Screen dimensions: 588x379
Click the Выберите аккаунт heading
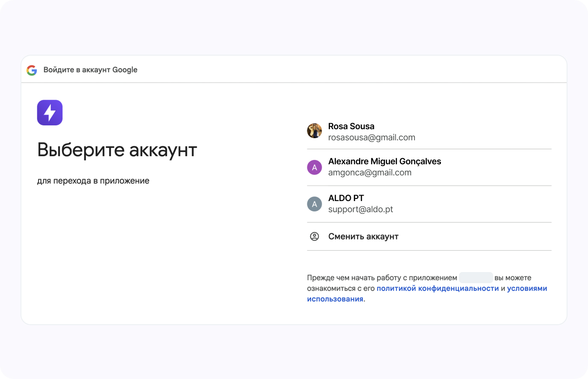pyautogui.click(x=117, y=150)
